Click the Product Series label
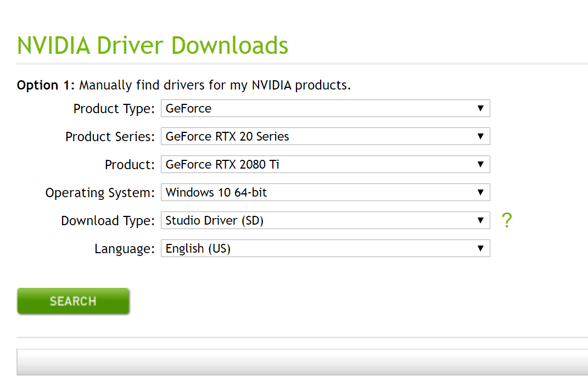The height and width of the screenshot is (379, 588). tap(110, 137)
